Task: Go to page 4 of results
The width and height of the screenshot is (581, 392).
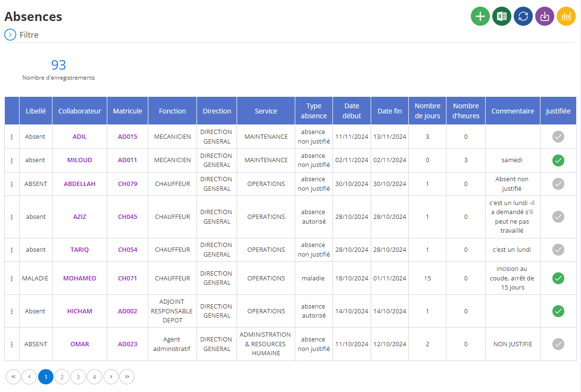Action: coord(94,377)
